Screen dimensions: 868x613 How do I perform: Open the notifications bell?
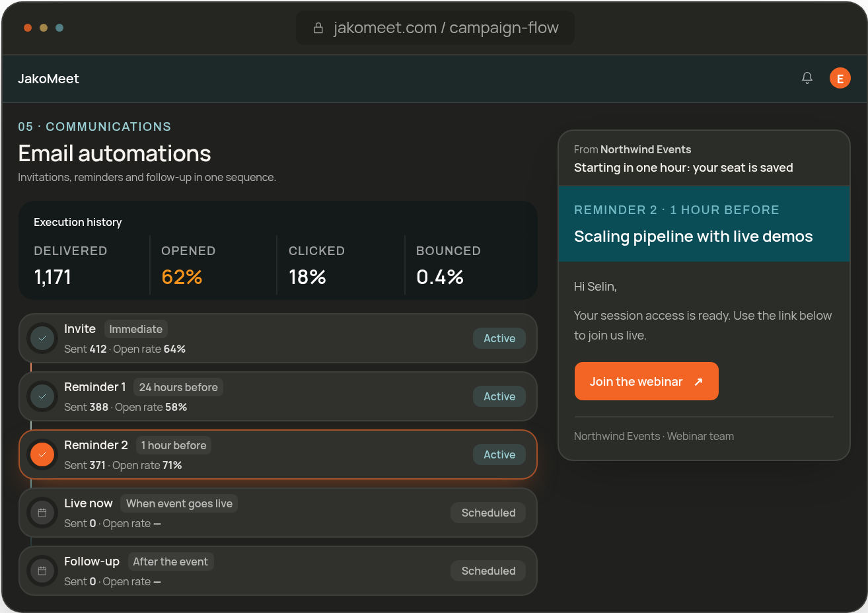[x=807, y=78]
